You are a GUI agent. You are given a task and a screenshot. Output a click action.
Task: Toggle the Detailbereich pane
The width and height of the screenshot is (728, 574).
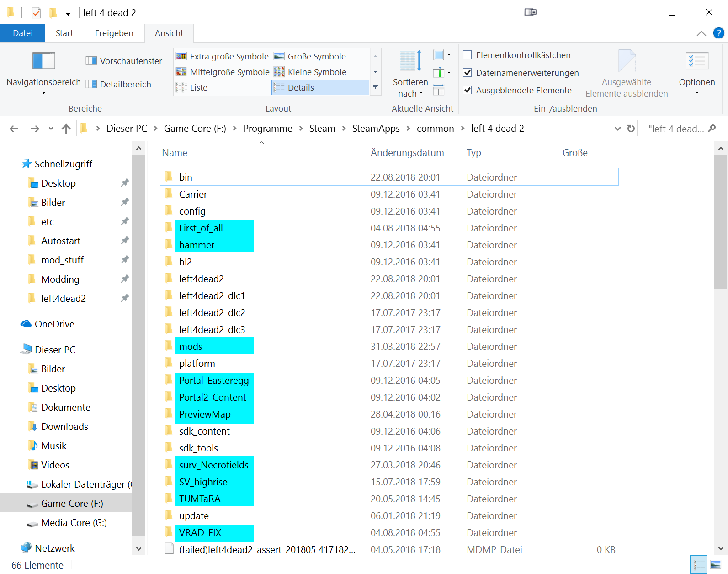point(118,84)
